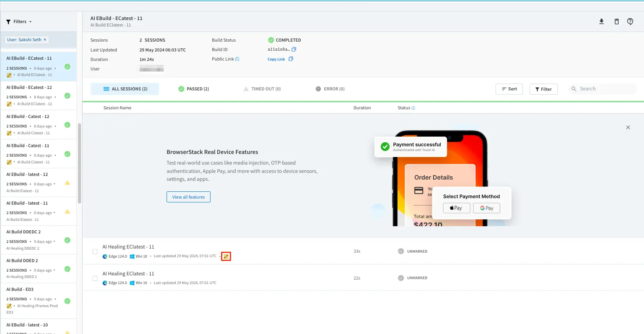Screen dimensions: 644x334
Task: Open the Sort dropdown
Action: pyautogui.click(x=509, y=89)
